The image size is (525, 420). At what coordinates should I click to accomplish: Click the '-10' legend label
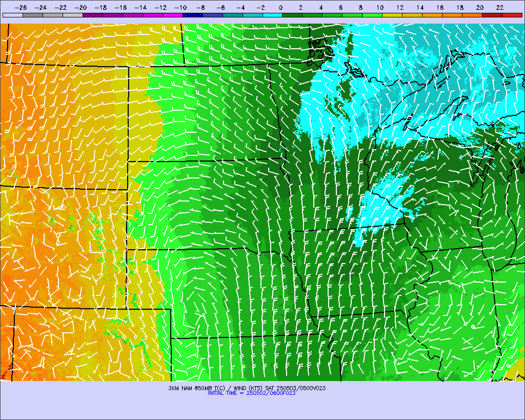(180, 7)
